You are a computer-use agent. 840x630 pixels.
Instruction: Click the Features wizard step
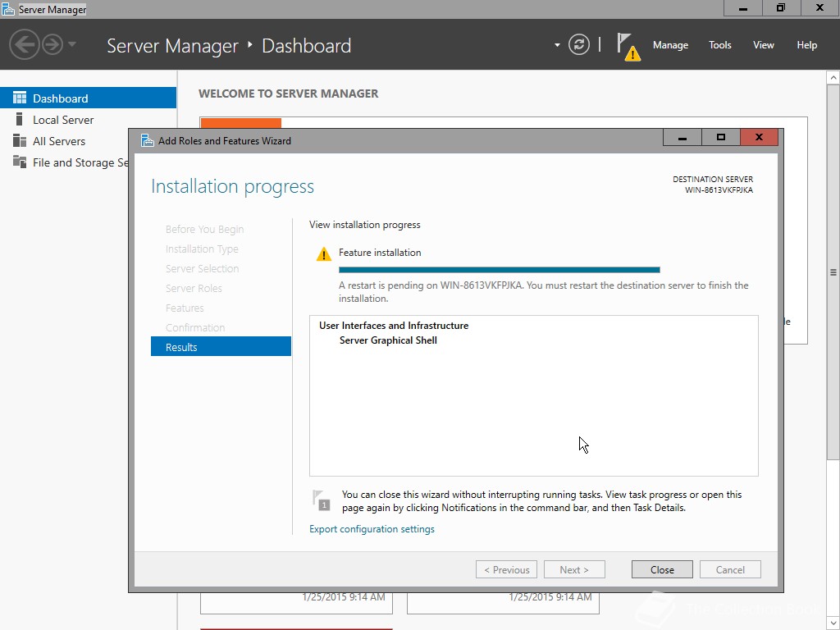pyautogui.click(x=185, y=308)
